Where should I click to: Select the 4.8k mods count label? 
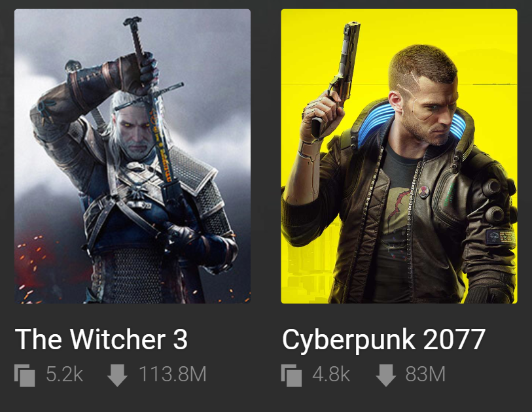331,374
